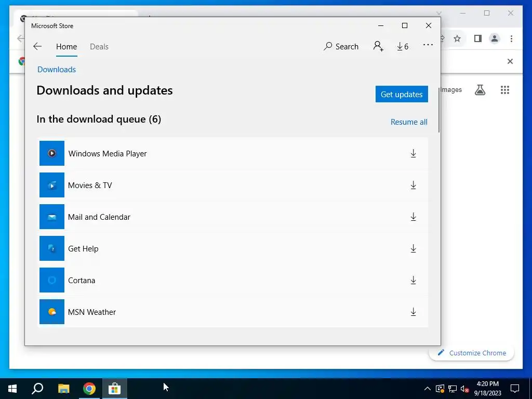Open Chrome's Search Labs flask icon
The width and height of the screenshot is (532, 399).
[x=480, y=90]
